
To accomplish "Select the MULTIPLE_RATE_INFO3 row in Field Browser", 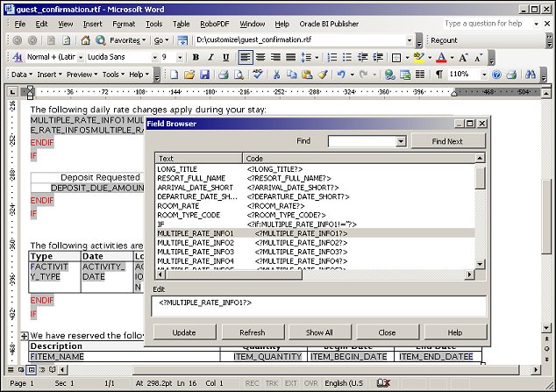I will click(195, 252).
